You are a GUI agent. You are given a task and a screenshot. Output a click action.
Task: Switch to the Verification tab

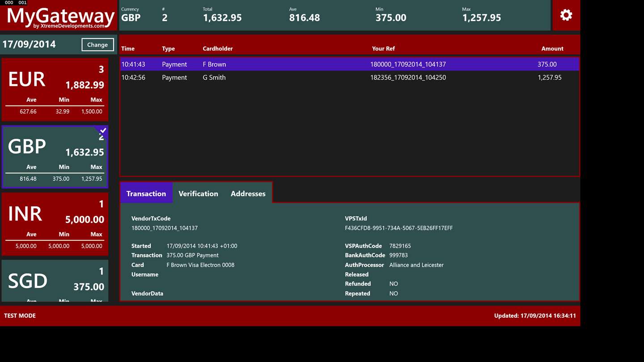[198, 194]
